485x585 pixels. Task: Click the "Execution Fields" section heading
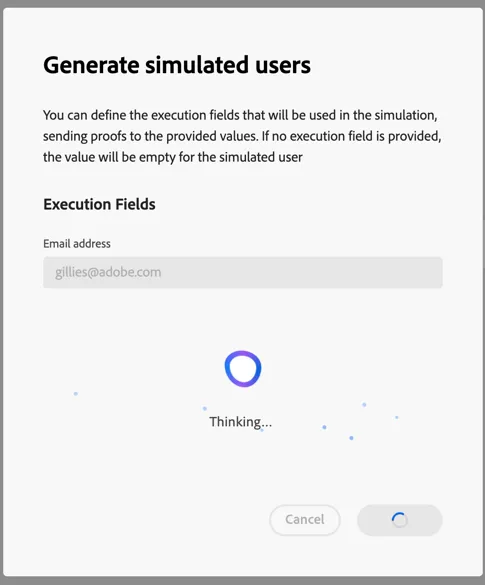99,204
